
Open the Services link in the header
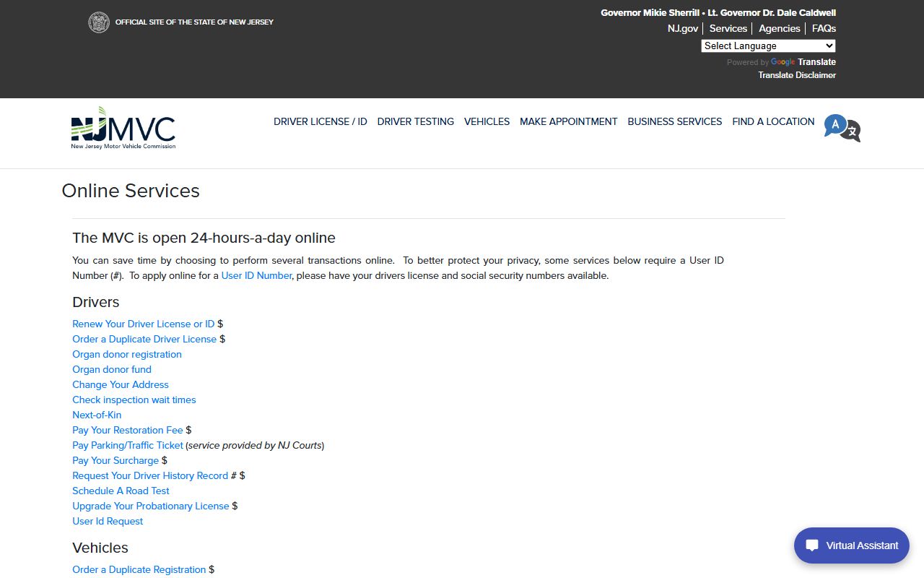pos(728,28)
